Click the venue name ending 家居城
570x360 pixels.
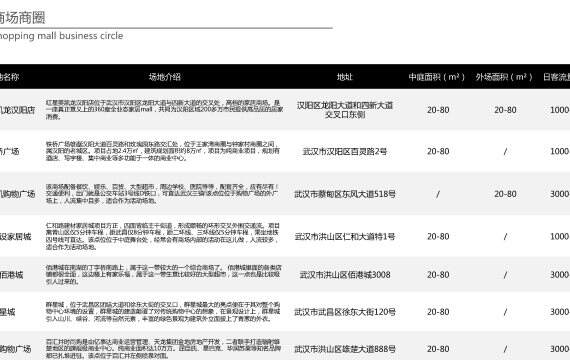(x=16, y=236)
